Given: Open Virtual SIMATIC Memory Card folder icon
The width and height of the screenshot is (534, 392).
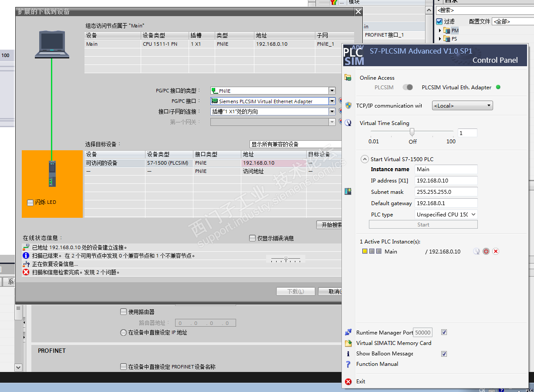Looking at the screenshot, I should 348,343.
